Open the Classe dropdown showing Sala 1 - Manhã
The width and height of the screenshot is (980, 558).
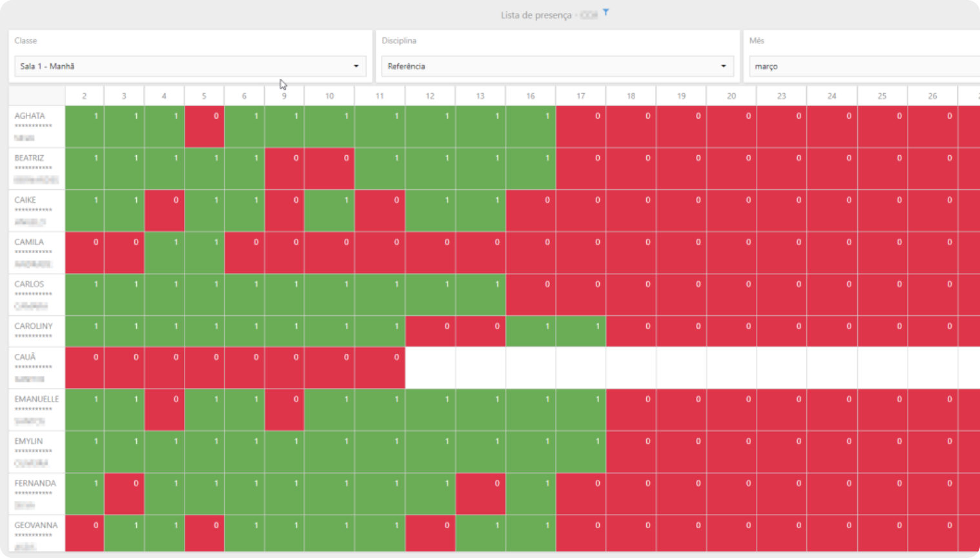pyautogui.click(x=190, y=66)
